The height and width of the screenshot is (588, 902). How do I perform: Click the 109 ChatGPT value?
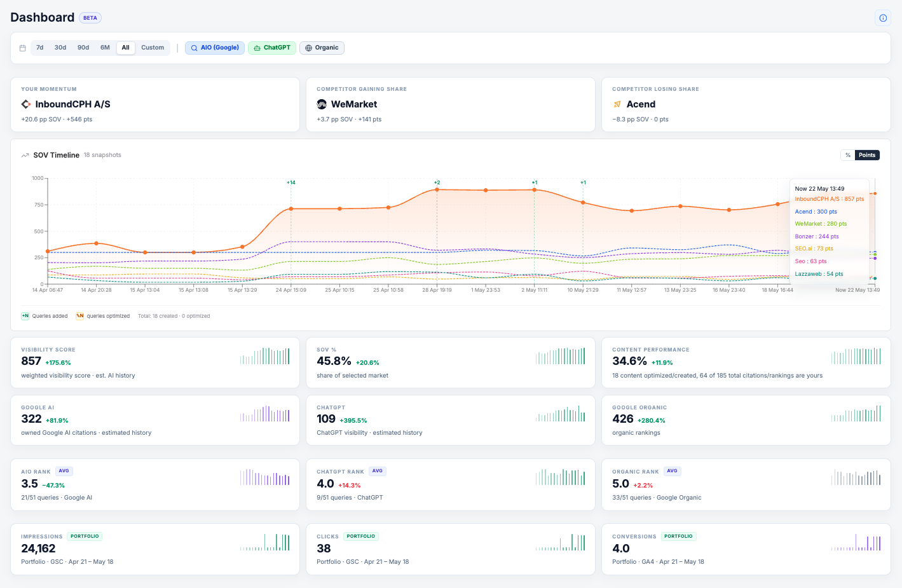(326, 419)
